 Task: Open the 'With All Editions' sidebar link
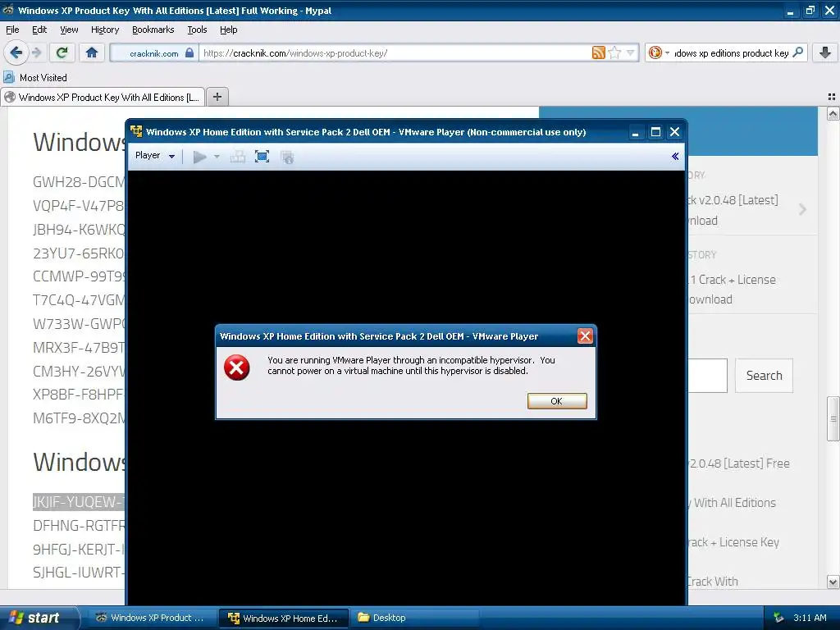click(733, 503)
